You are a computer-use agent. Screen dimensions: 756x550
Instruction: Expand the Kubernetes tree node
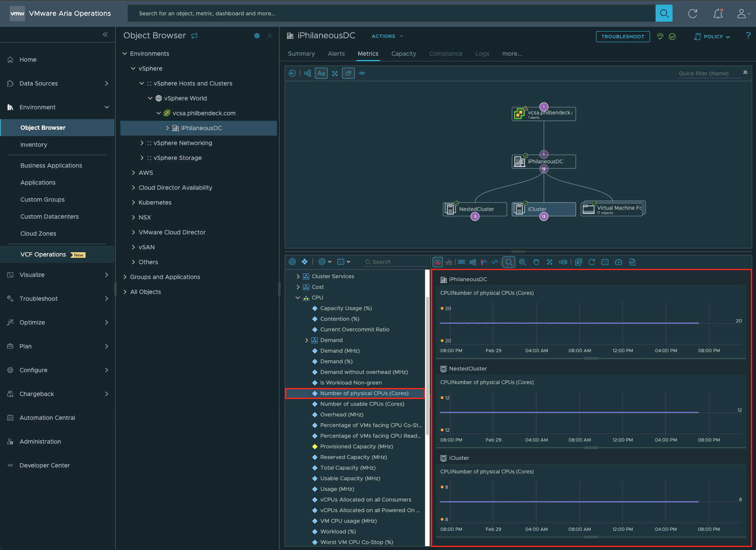click(133, 202)
